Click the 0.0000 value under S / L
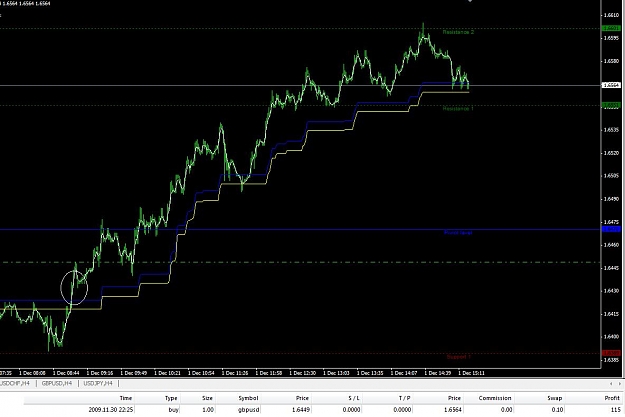Screen dimensions: 625x417 tap(351, 409)
